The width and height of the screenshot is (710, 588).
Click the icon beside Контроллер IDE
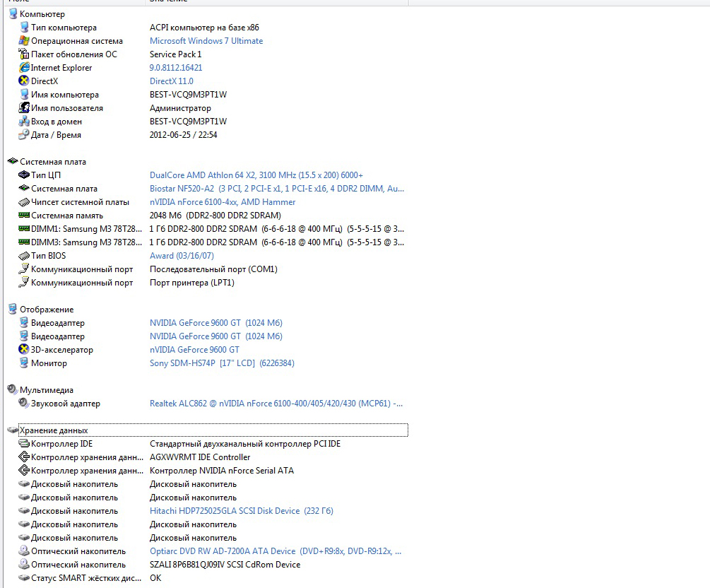[x=24, y=444]
